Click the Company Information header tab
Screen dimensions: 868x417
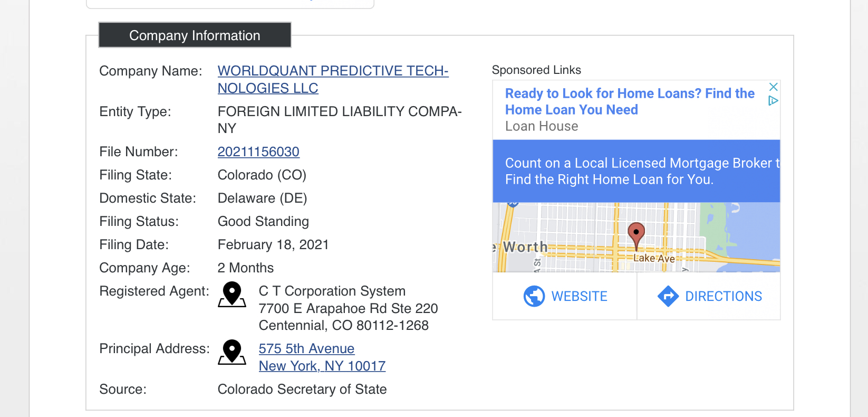tap(195, 35)
